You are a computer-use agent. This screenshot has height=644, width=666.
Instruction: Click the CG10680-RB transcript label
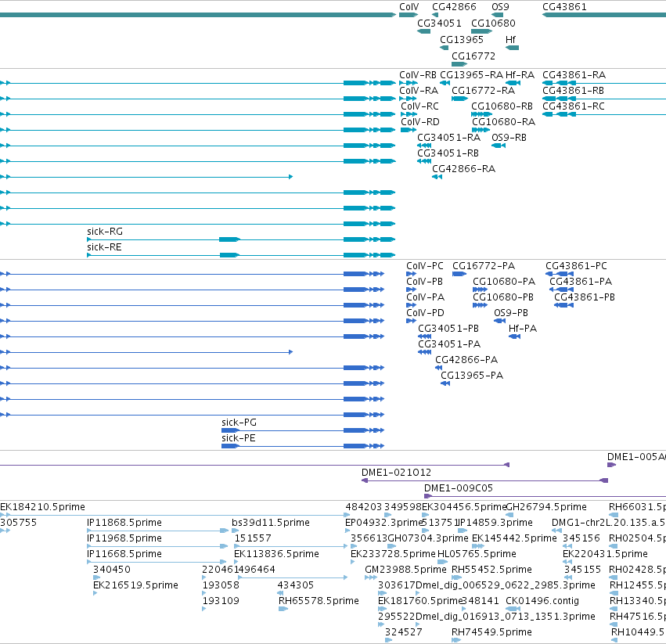502,106
